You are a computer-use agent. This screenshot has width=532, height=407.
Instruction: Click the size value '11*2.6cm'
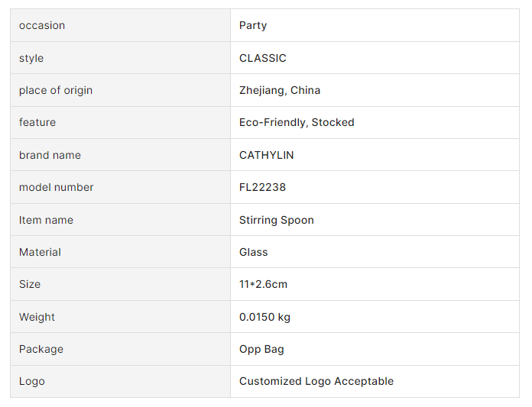(x=263, y=284)
